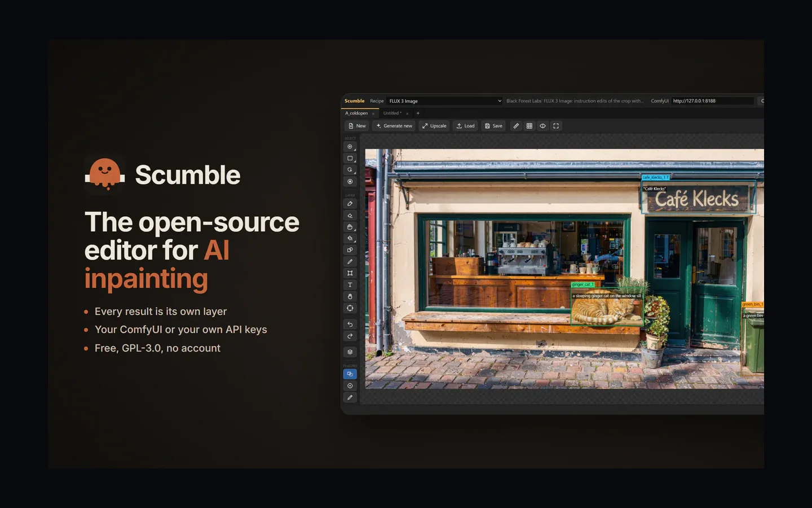Add a new tab with the plus button
Screen dimensions: 812x508
418,113
